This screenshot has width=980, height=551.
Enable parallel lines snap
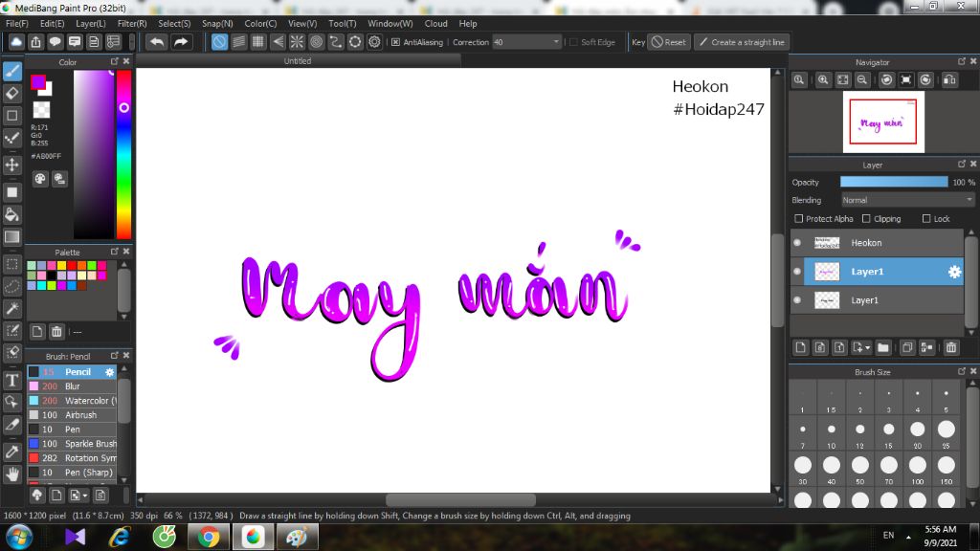click(238, 42)
